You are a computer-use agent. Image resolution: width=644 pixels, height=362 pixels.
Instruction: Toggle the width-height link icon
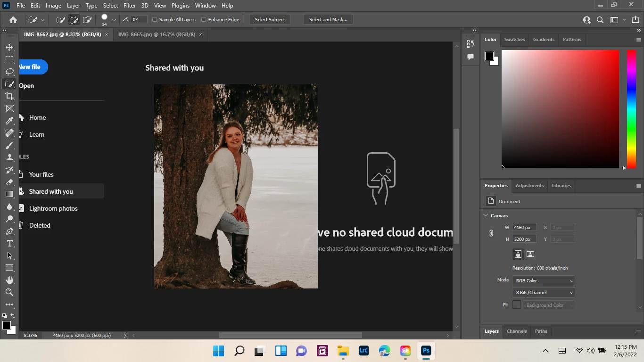point(491,233)
